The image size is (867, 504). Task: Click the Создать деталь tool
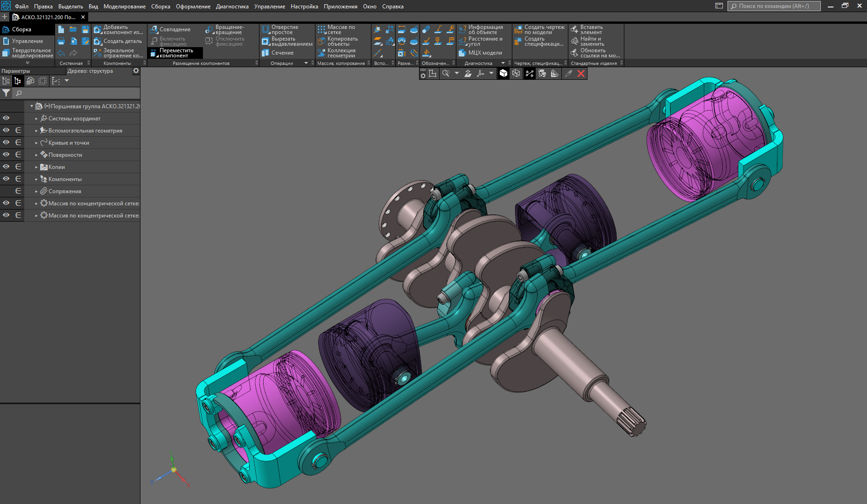point(118,41)
